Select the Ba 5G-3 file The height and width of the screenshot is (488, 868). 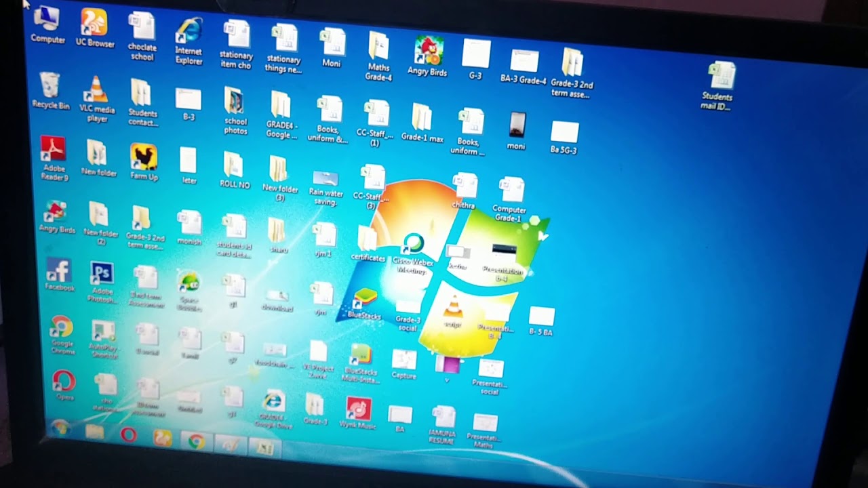pyautogui.click(x=564, y=138)
